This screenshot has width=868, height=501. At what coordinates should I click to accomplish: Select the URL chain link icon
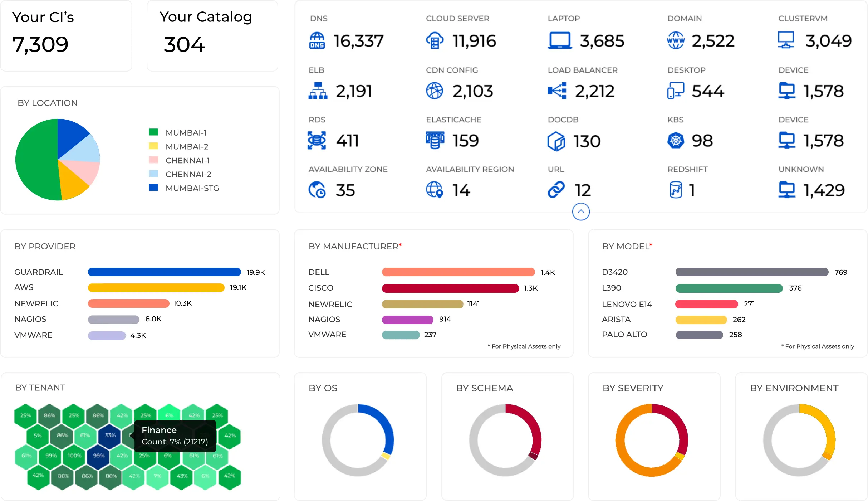556,190
